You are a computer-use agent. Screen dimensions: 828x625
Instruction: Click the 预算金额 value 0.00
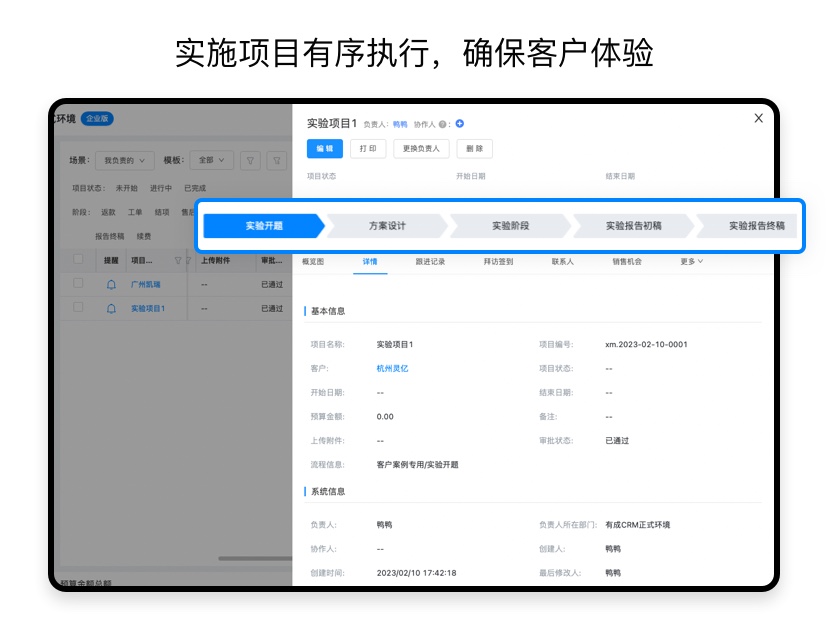coord(385,416)
